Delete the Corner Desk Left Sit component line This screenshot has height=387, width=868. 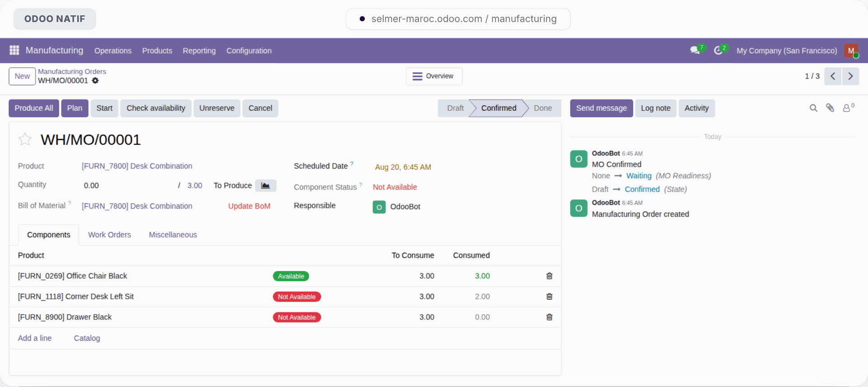(x=549, y=297)
